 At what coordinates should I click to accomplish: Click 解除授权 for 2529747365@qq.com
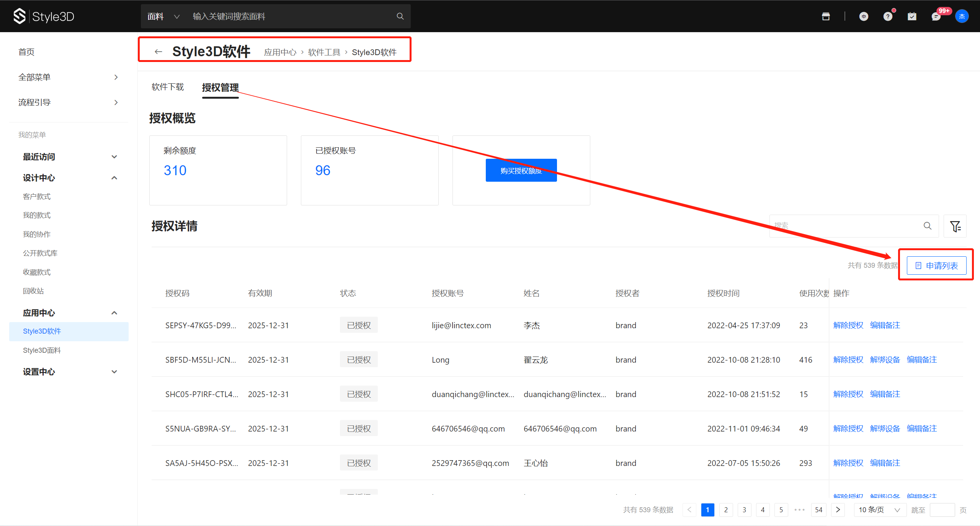(848, 463)
